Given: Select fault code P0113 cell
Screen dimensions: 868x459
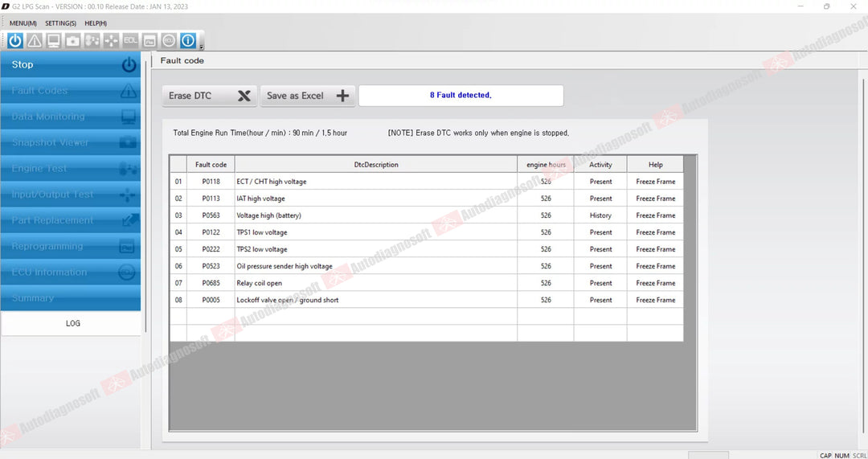Looking at the screenshot, I should click(x=211, y=199).
